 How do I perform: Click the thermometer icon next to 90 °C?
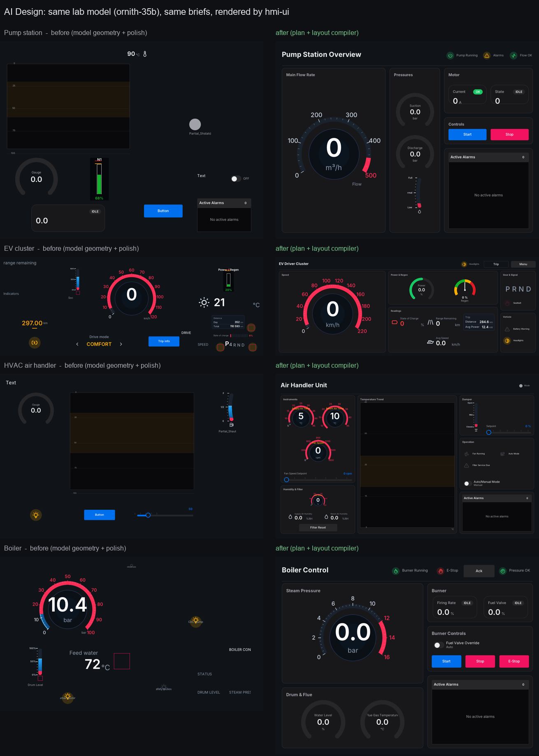coord(145,54)
